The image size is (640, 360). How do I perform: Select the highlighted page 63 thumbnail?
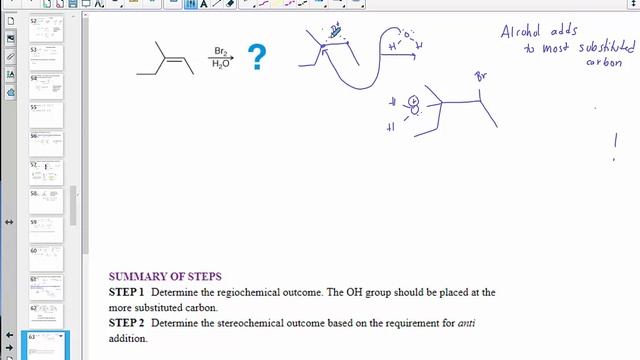[x=46, y=346]
